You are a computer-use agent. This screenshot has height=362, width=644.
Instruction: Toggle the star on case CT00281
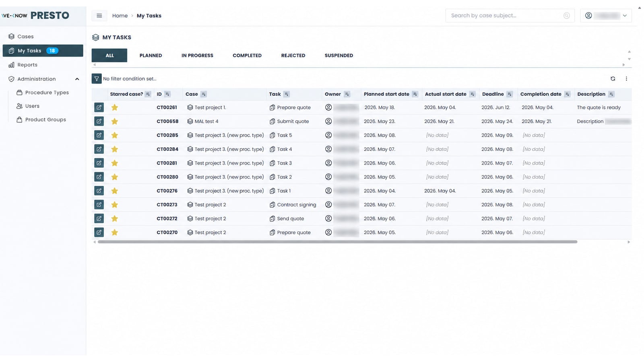(x=115, y=163)
